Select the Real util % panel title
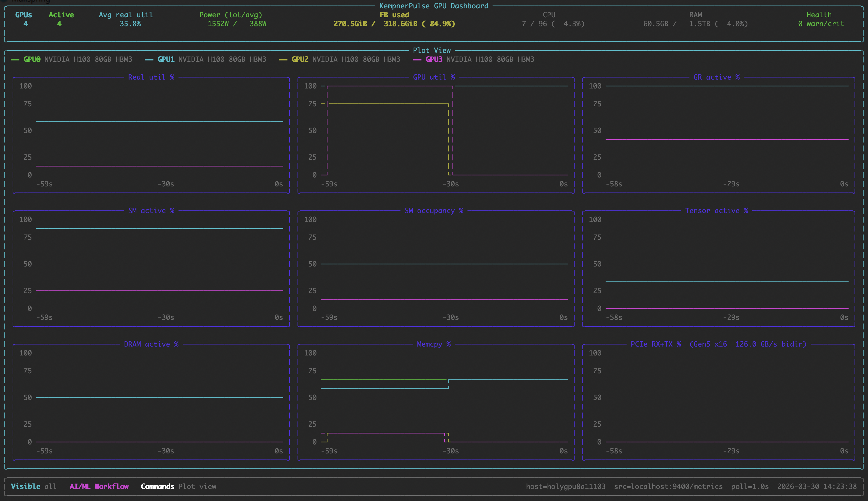 (151, 77)
